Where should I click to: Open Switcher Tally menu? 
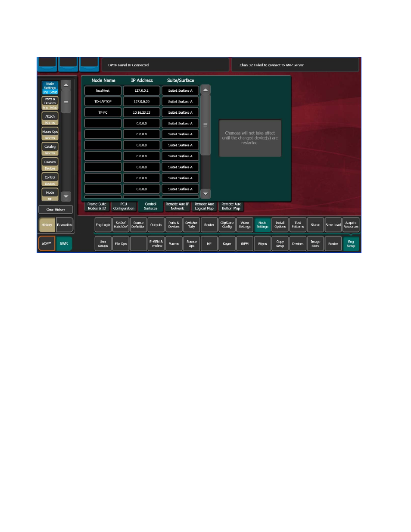[191, 225]
